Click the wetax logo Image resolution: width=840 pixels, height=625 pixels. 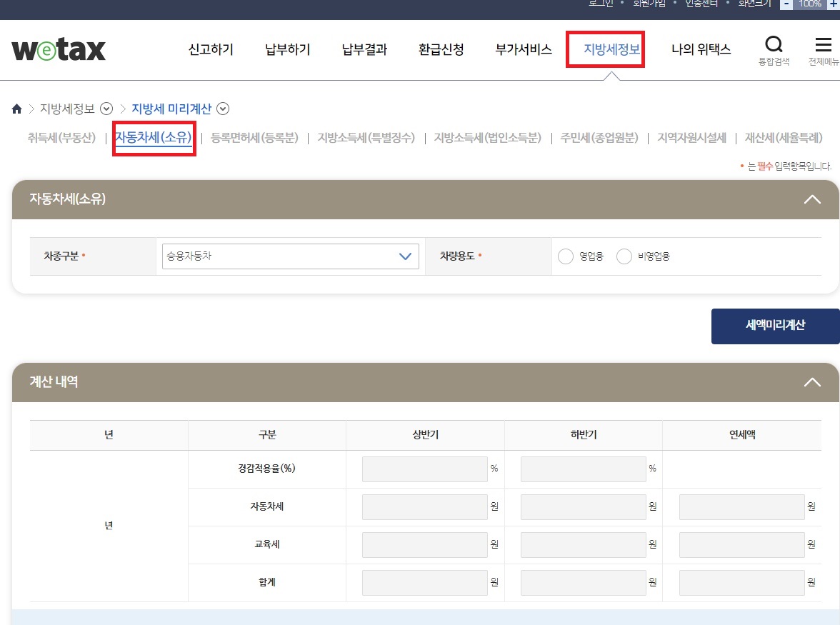coord(59,49)
